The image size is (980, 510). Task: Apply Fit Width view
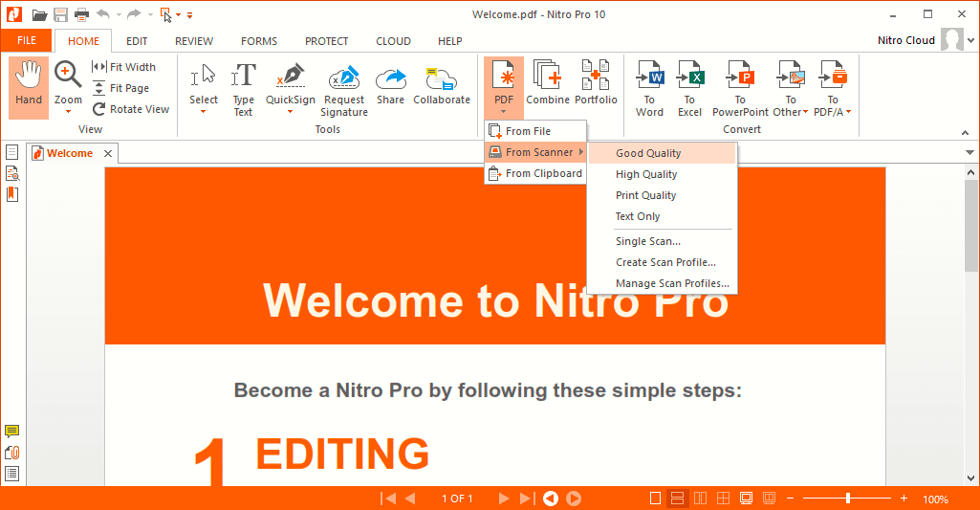coord(123,67)
